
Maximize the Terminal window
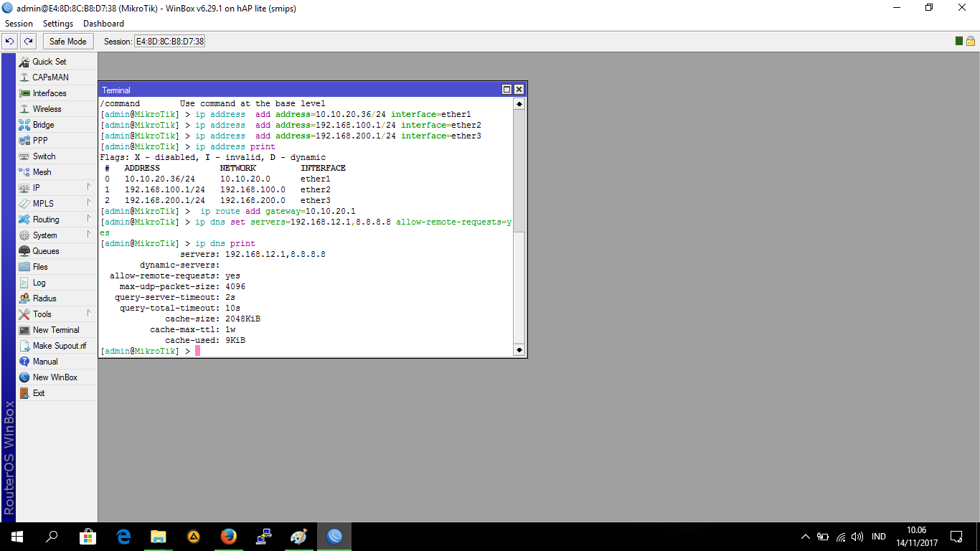pyautogui.click(x=507, y=90)
